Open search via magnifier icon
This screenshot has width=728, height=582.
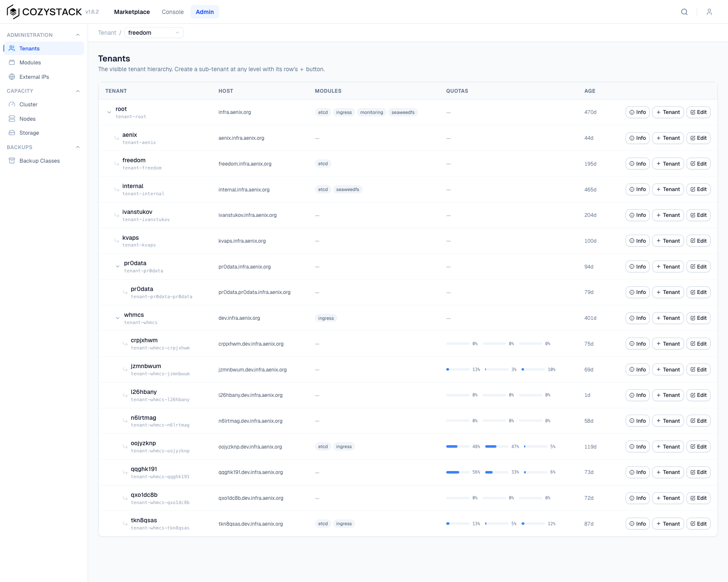(x=684, y=12)
